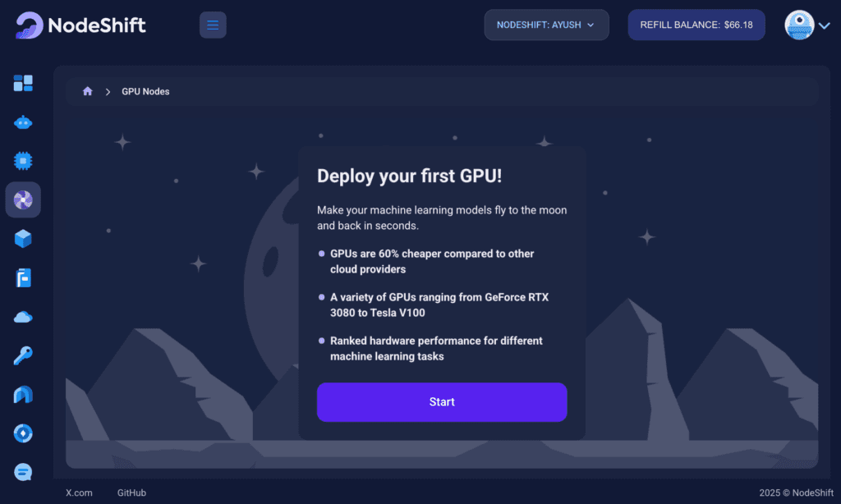Open the cloud icon in sidebar

coord(23,318)
